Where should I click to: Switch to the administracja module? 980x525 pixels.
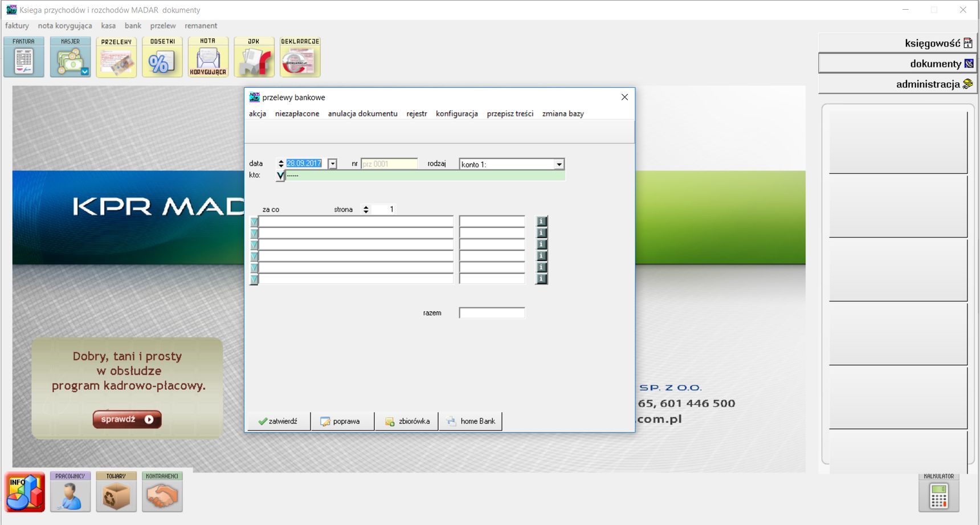click(x=898, y=84)
